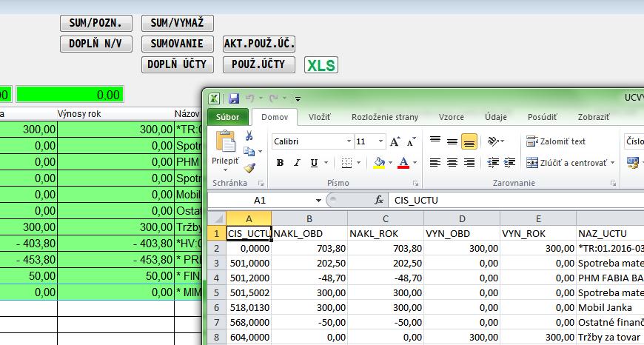Image resolution: width=644 pixels, height=345 pixels.
Task: Open Zlúčiť a centrovať dropdown arrow
Action: tap(612, 163)
